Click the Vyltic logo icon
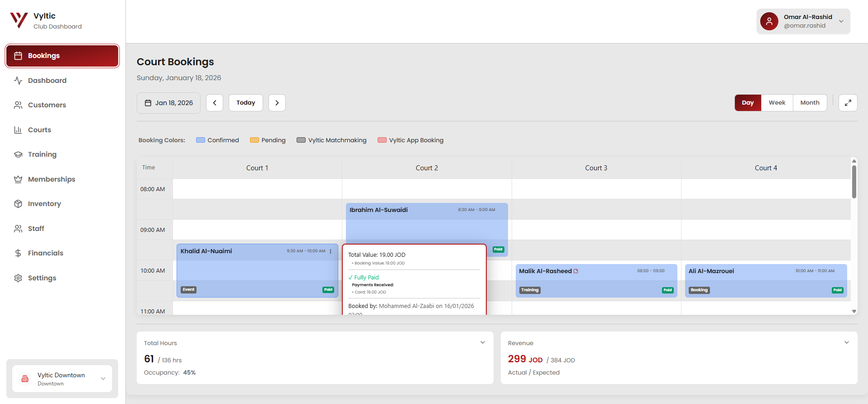Image resolution: width=868 pixels, height=404 pixels. [x=19, y=20]
